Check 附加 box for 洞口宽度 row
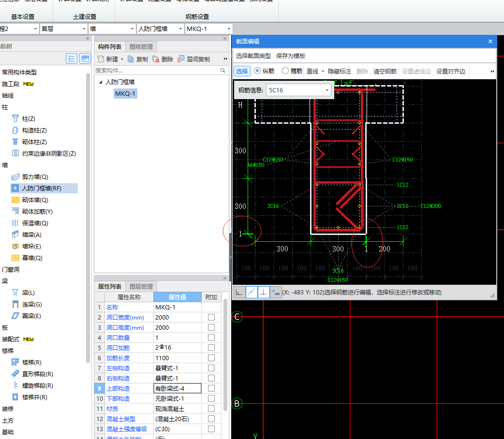Viewport: 504px width, 439px height. tap(211, 317)
